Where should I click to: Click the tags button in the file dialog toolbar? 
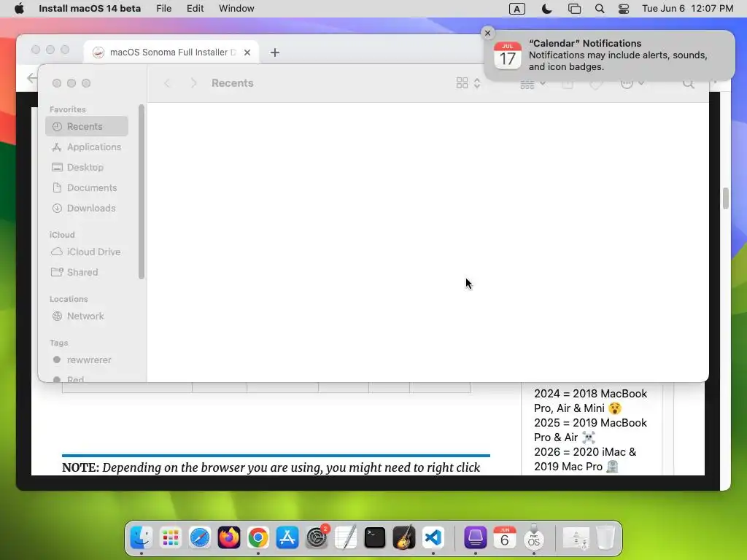pyautogui.click(x=595, y=85)
